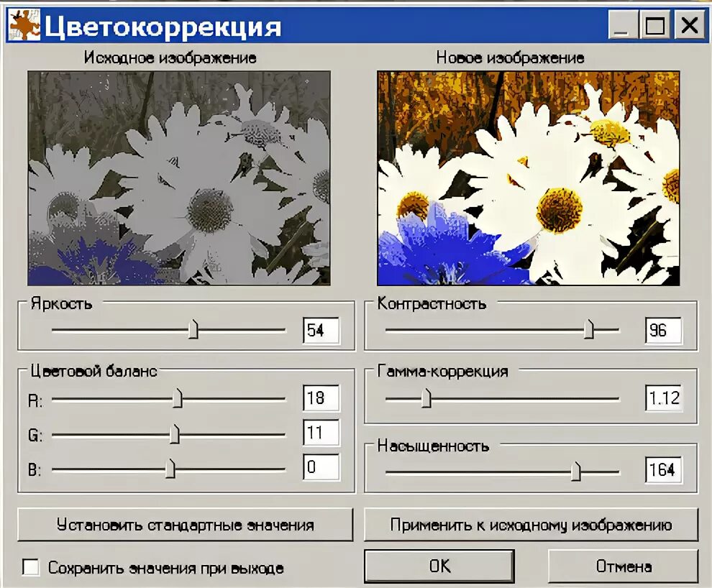The image size is (712, 588).
Task: Click the B value field showing 0
Action: pyautogui.click(x=321, y=468)
